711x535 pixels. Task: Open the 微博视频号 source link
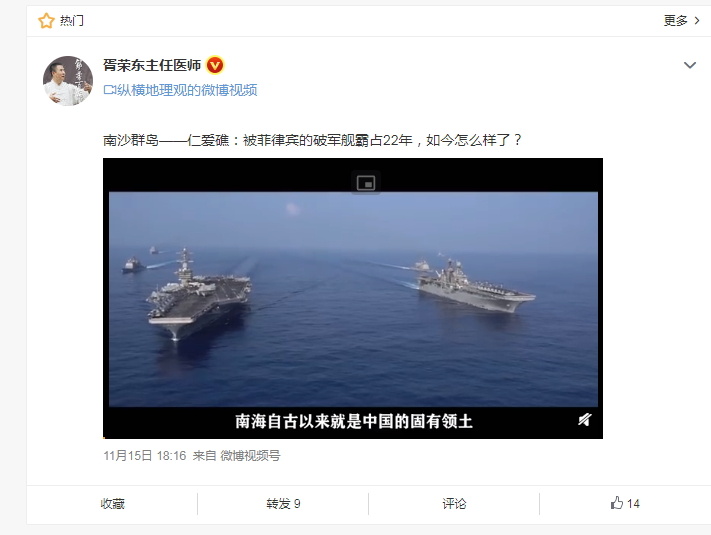[x=250, y=456]
